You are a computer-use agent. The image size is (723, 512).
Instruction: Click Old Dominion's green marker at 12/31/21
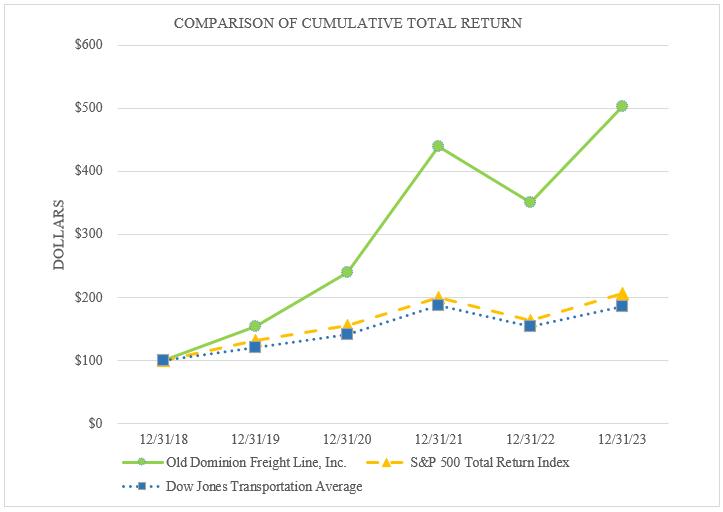click(438, 146)
